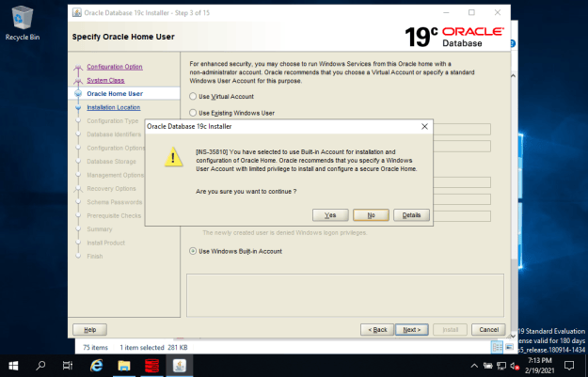Open the Recycle Bin desktop icon

pyautogui.click(x=23, y=24)
